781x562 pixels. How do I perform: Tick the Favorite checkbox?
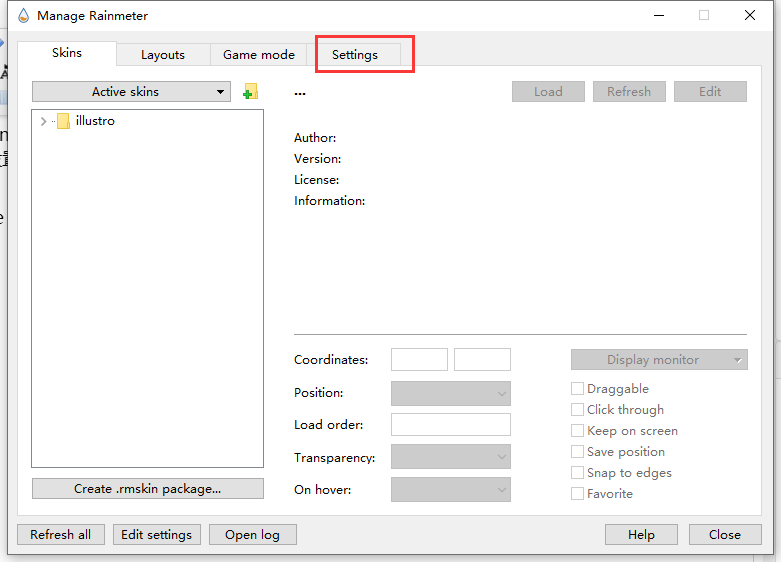(578, 494)
